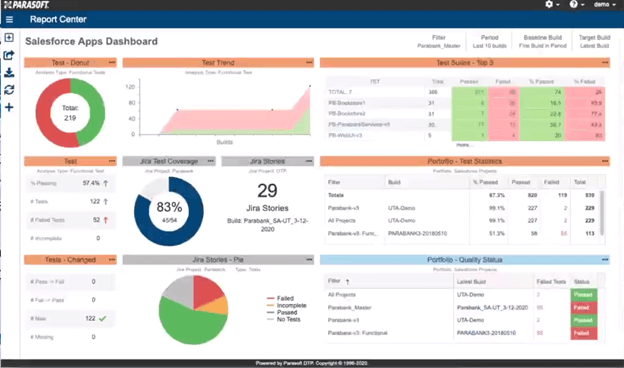This screenshot has height=368, width=624.
Task: Click the PB-Bookstore1 test suite row
Action: (466, 103)
